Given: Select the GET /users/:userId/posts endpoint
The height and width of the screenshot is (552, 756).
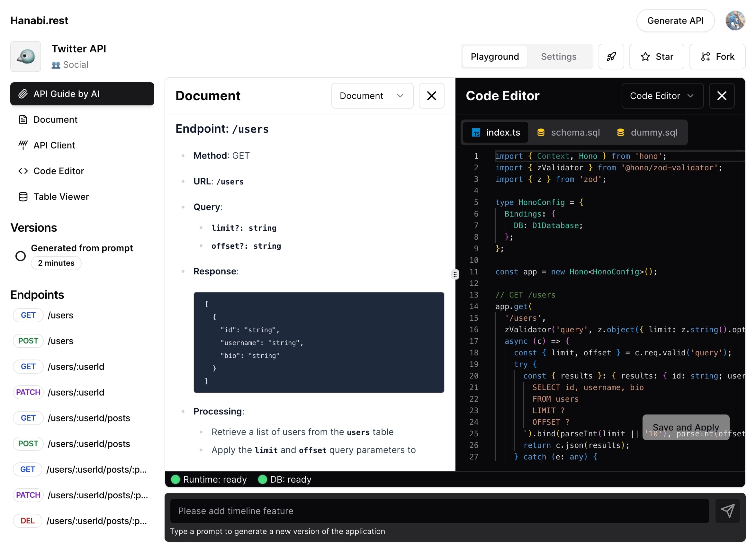Looking at the screenshot, I should tap(82, 418).
